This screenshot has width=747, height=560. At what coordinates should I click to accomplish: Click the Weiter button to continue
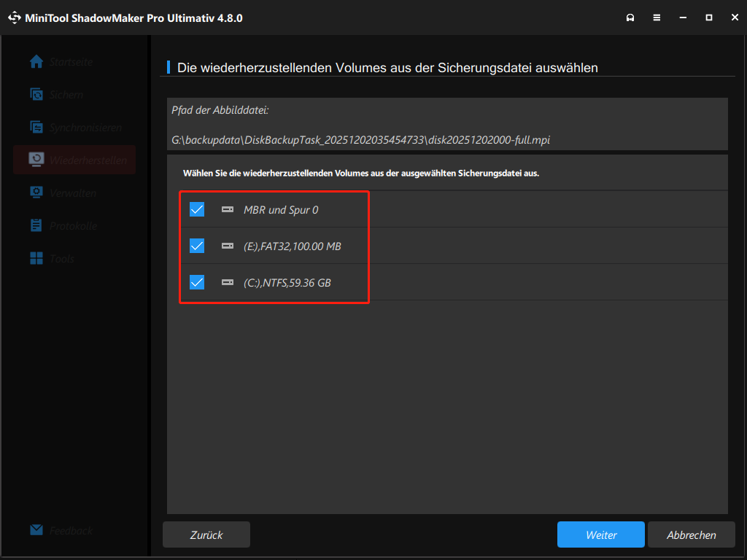tap(600, 534)
